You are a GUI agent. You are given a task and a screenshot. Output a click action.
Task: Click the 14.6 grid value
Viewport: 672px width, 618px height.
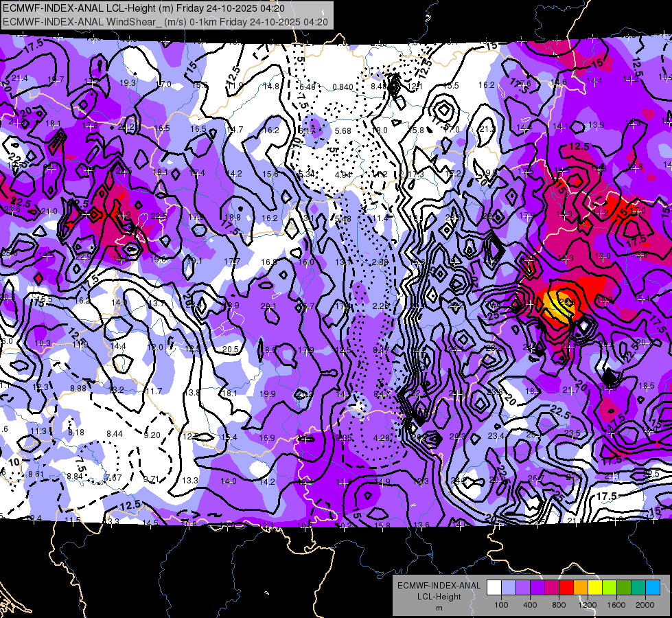[x=559, y=82]
